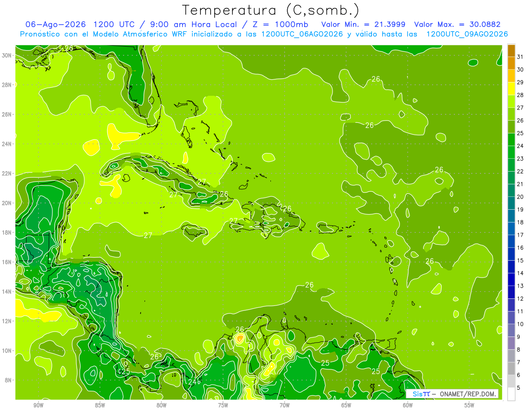The width and height of the screenshot is (532, 411).
Task: Click the color bar label "29"
Action: point(520,82)
